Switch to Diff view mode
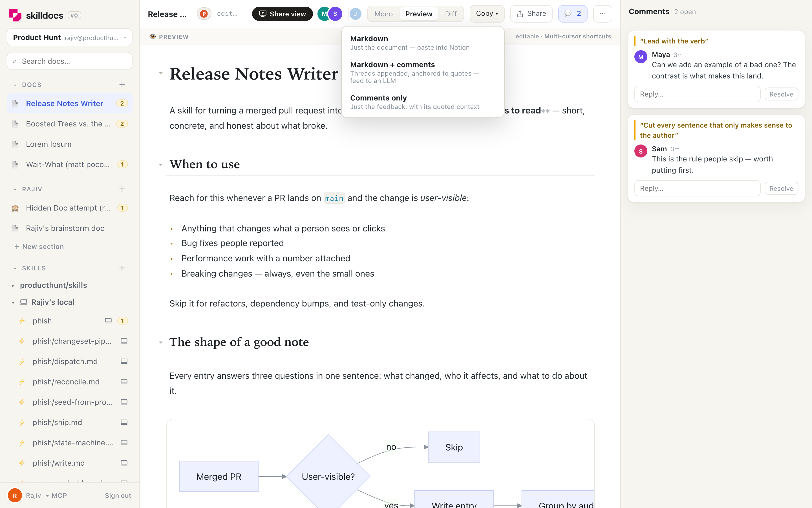This screenshot has height=508, width=812. (451, 14)
